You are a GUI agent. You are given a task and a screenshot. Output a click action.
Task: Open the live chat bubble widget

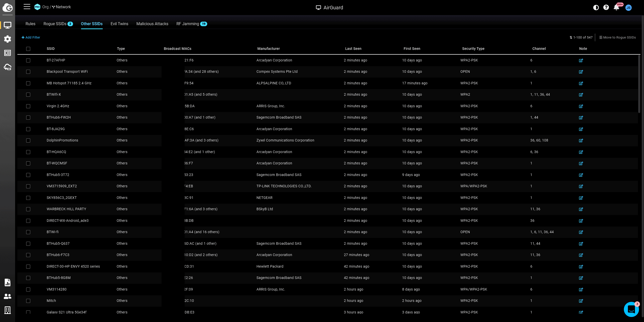[631, 309]
